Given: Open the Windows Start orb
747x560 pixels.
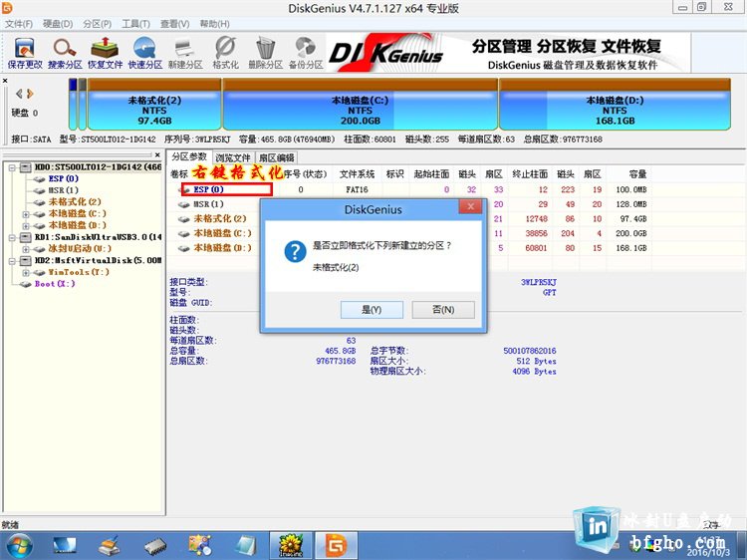Looking at the screenshot, I should pos(20,545).
